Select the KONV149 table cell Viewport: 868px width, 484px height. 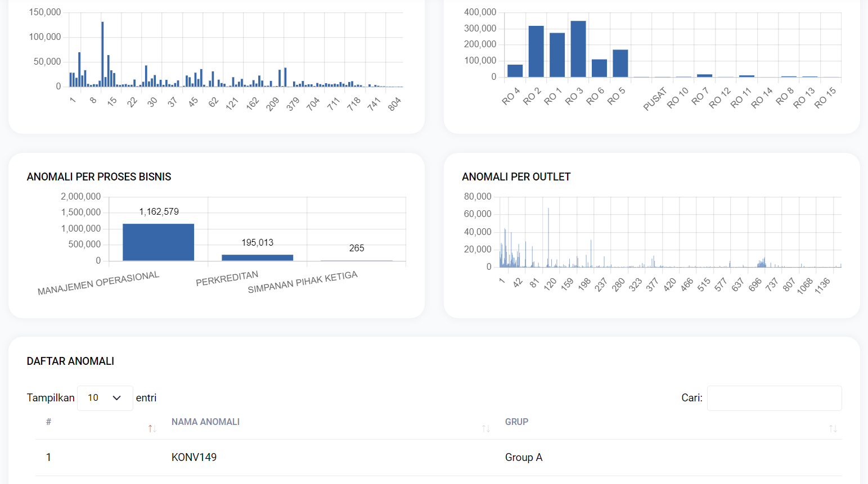click(194, 457)
